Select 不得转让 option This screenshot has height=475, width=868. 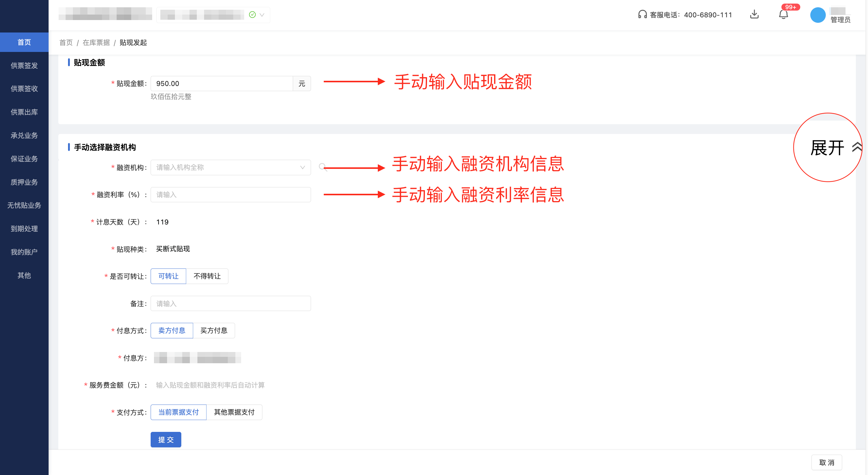tap(207, 276)
